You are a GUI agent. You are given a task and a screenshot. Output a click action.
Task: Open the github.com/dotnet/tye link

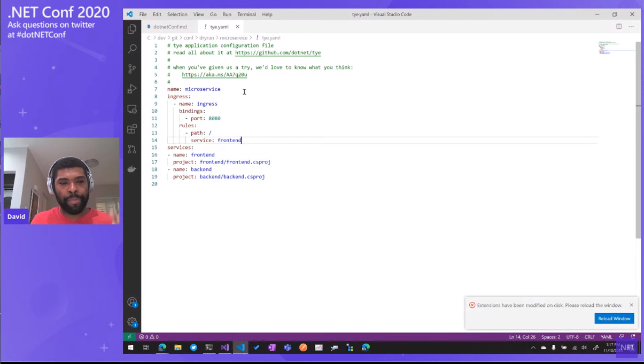pyautogui.click(x=277, y=53)
